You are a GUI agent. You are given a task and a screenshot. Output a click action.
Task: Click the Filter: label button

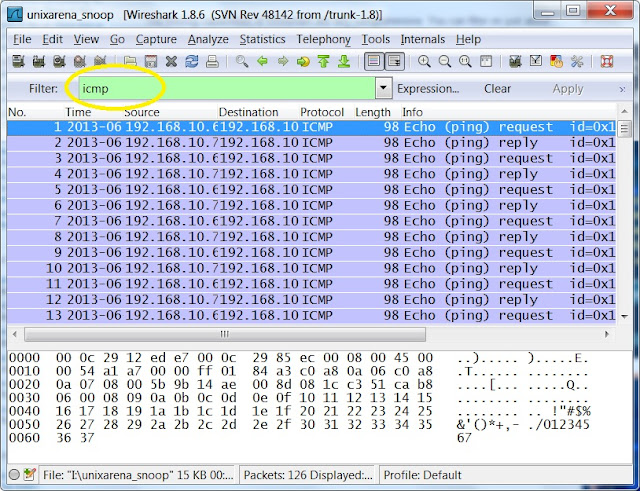point(43,89)
